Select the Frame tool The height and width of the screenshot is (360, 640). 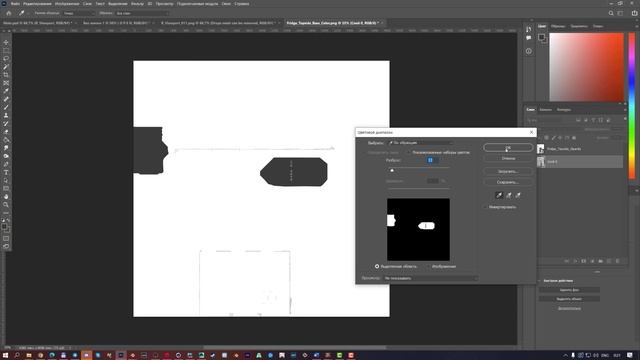(x=6, y=83)
